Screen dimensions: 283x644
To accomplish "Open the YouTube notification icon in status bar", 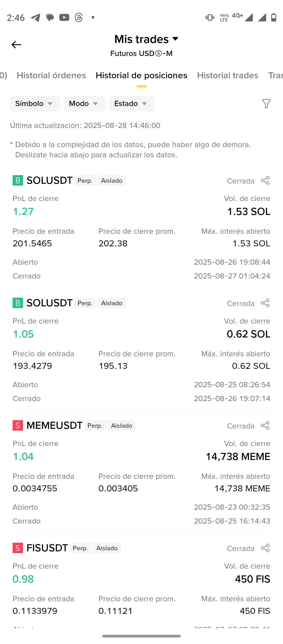I will 64,18.
